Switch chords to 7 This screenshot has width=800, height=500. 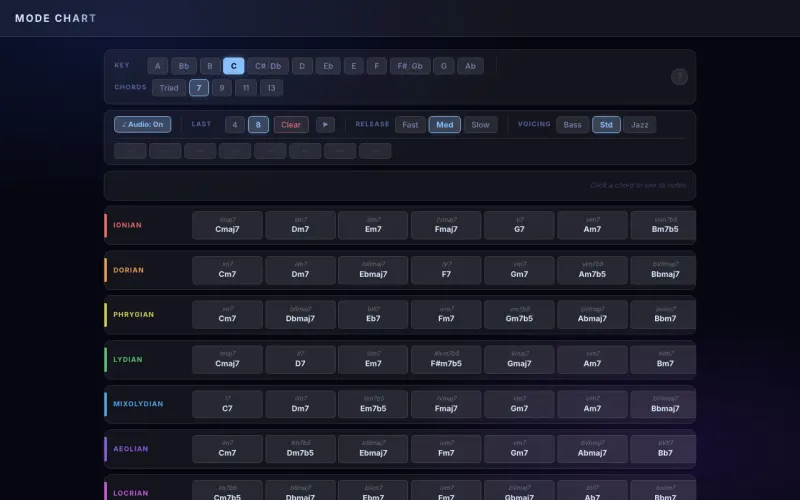coord(199,88)
